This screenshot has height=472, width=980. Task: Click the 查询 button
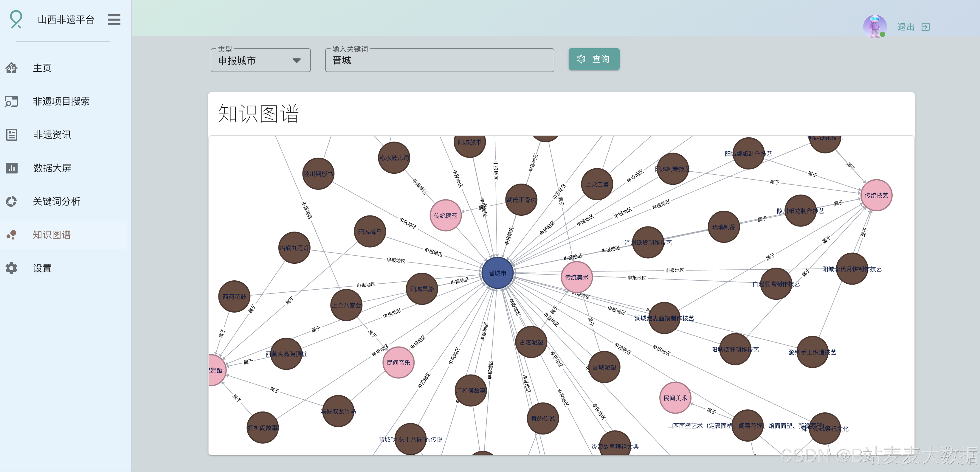pyautogui.click(x=594, y=59)
